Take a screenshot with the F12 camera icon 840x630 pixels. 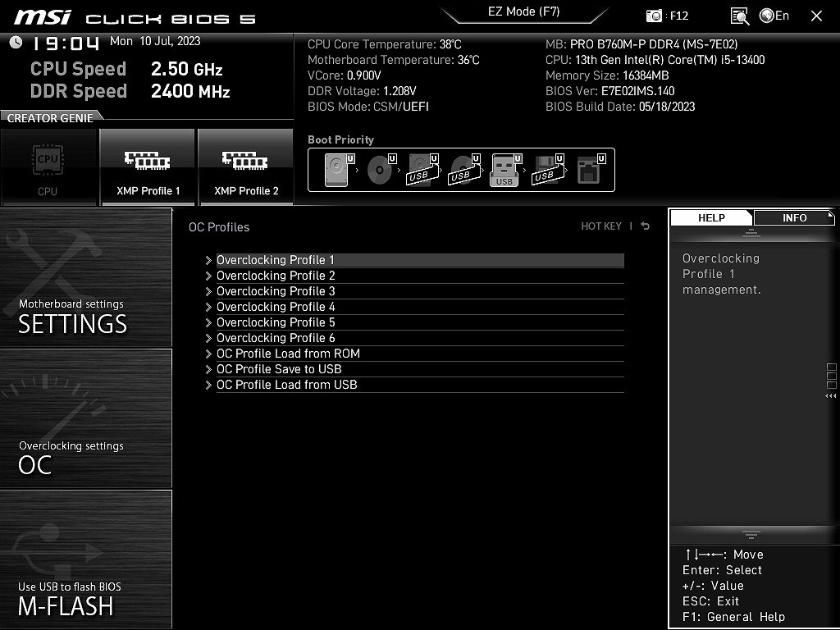tap(654, 16)
